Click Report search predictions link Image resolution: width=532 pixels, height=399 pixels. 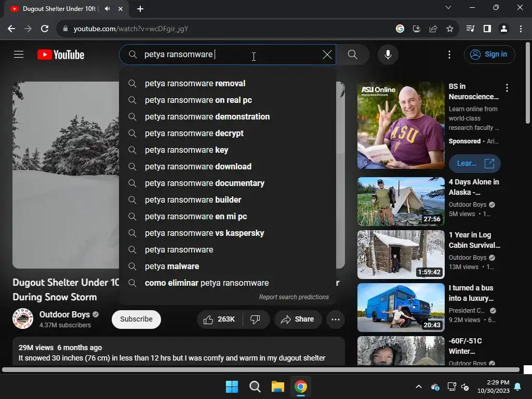click(294, 297)
